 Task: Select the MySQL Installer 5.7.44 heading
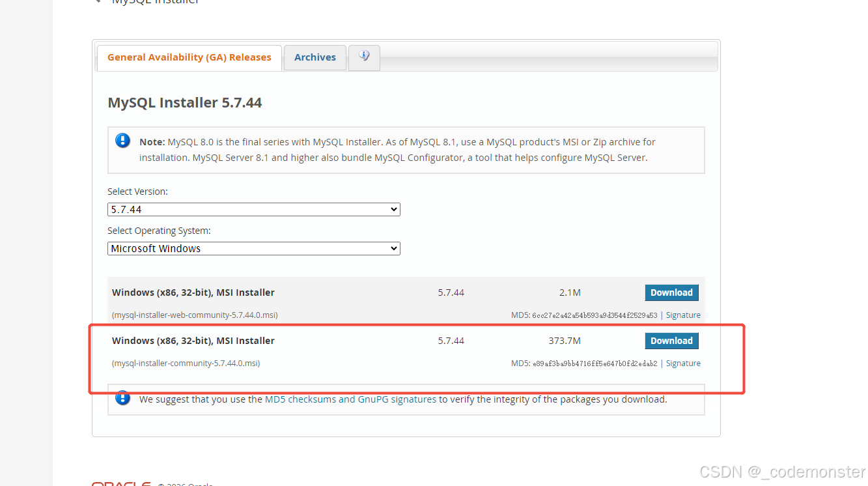185,102
